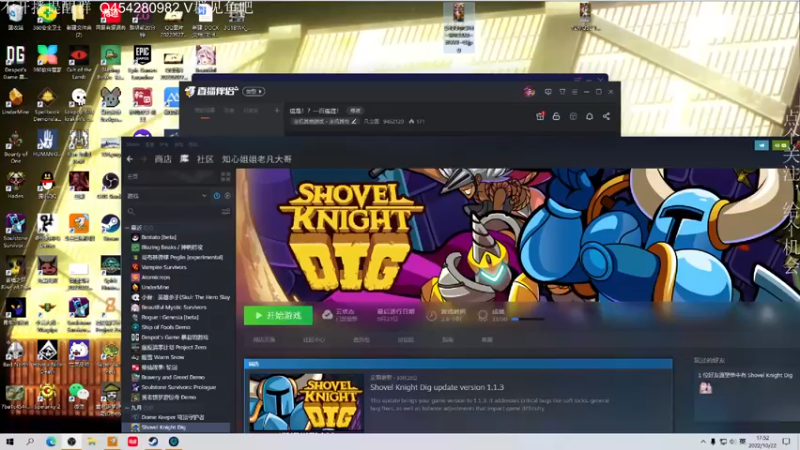Click the library search field

point(172,211)
